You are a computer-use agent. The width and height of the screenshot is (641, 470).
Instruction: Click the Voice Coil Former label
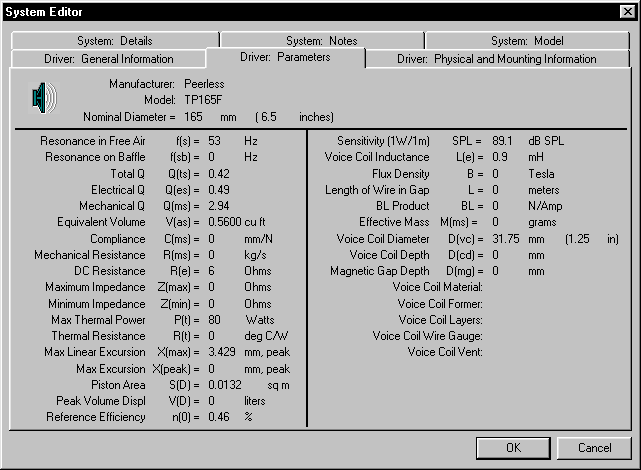tap(440, 304)
